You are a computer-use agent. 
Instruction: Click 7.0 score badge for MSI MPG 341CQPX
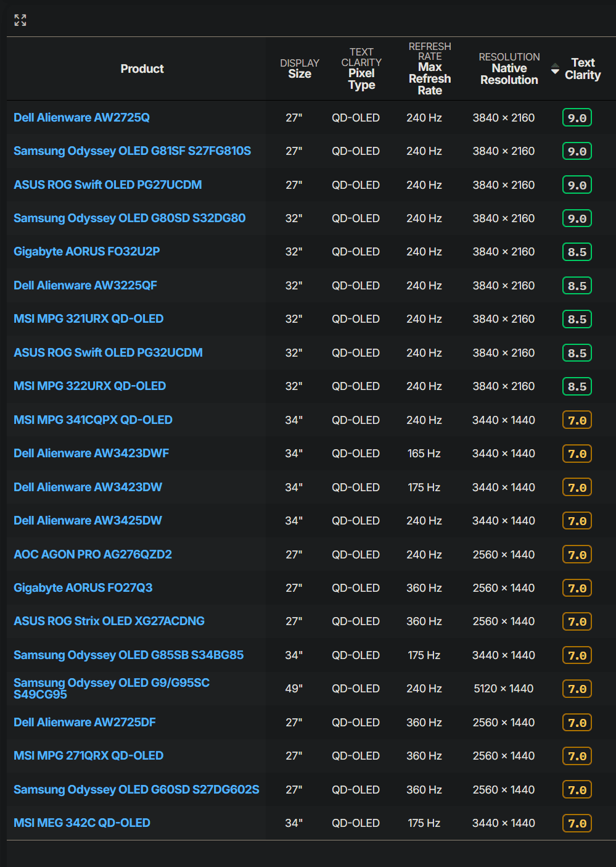pos(577,420)
